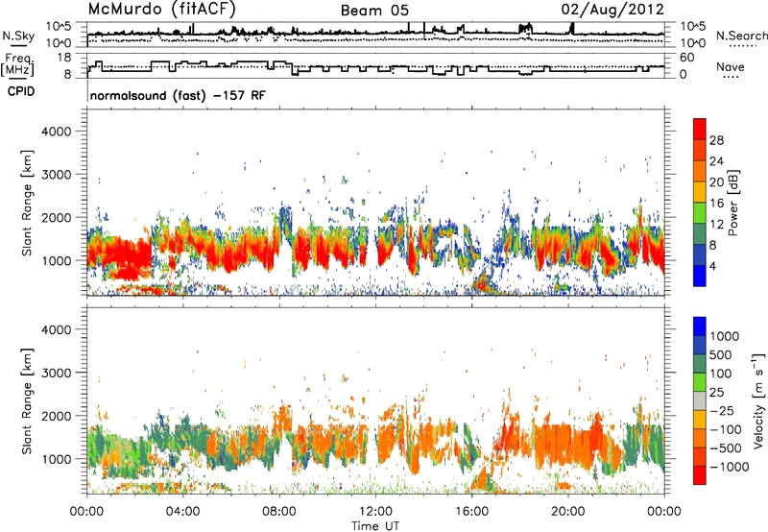
Task: Click the '08:00' time tick label
Action: pyautogui.click(x=279, y=512)
